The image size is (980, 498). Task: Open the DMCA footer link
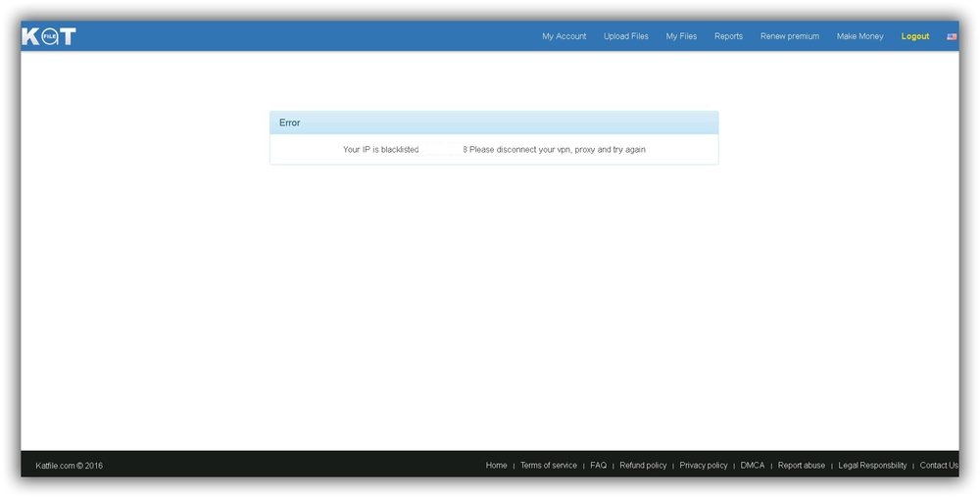(752, 466)
